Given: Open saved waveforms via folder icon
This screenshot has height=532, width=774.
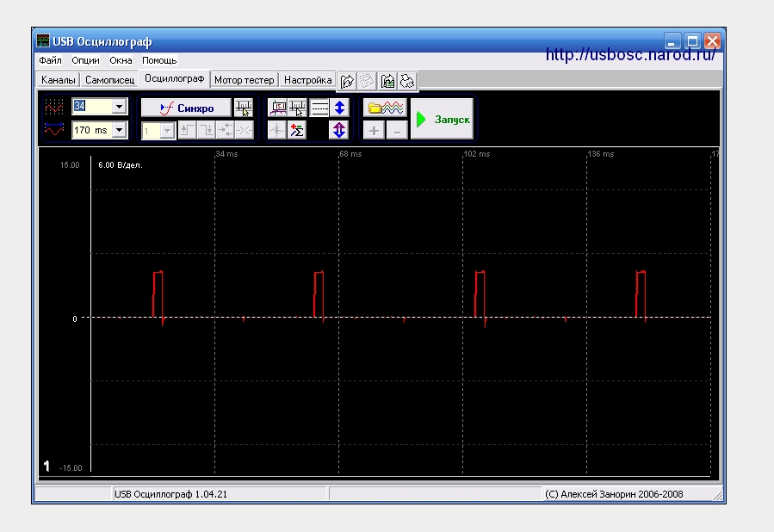Looking at the screenshot, I should (x=385, y=108).
